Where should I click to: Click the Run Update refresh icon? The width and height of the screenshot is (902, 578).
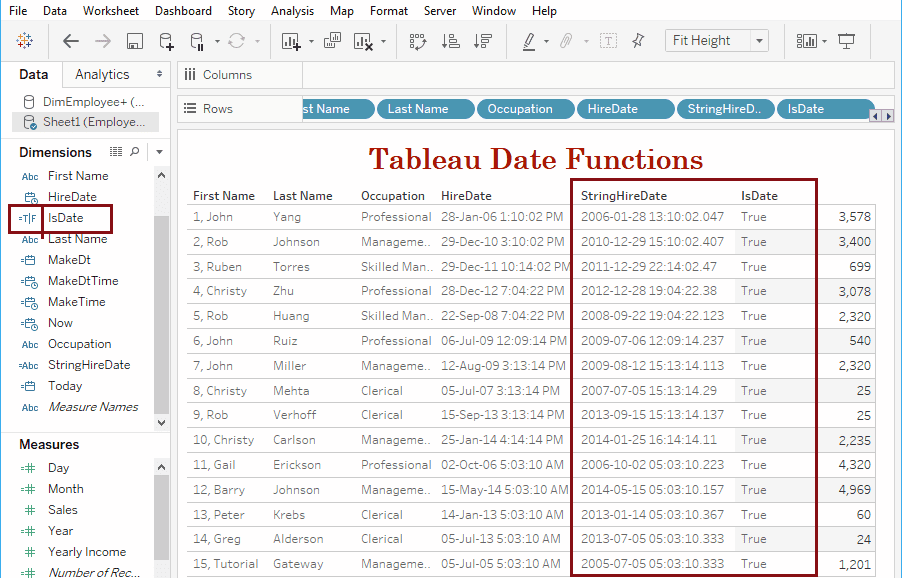click(236, 41)
